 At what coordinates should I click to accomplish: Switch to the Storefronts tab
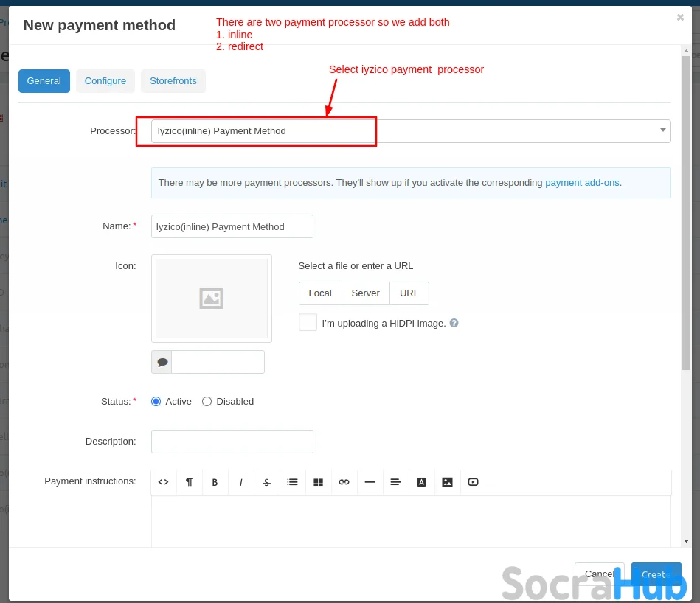[173, 81]
